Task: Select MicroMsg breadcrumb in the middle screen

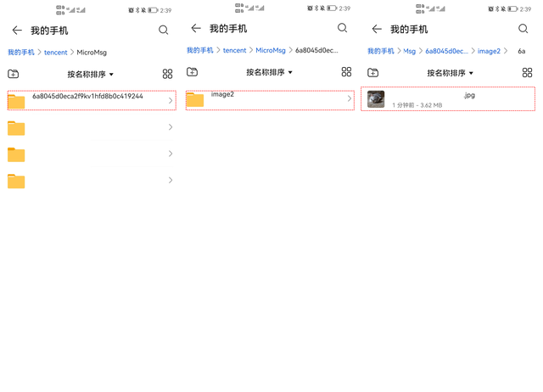Action: pos(271,51)
